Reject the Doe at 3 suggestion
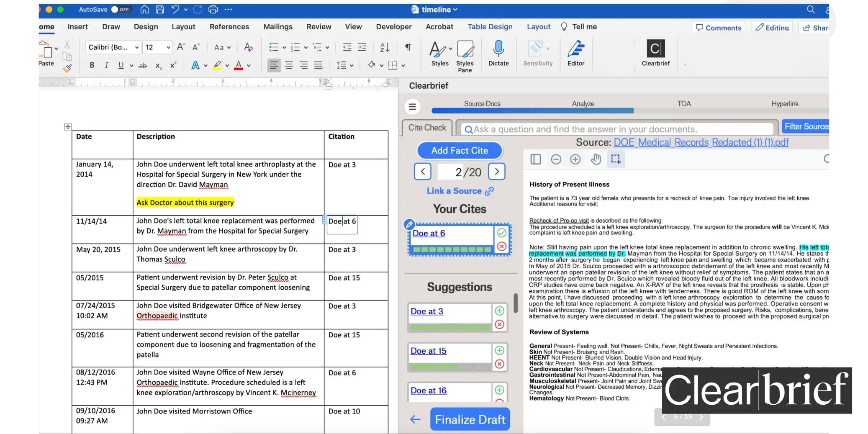 (499, 324)
